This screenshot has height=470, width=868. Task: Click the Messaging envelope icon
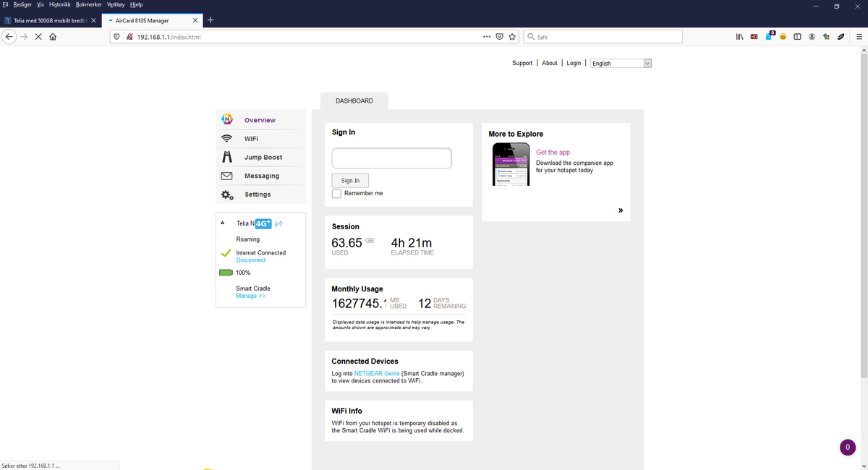click(226, 176)
